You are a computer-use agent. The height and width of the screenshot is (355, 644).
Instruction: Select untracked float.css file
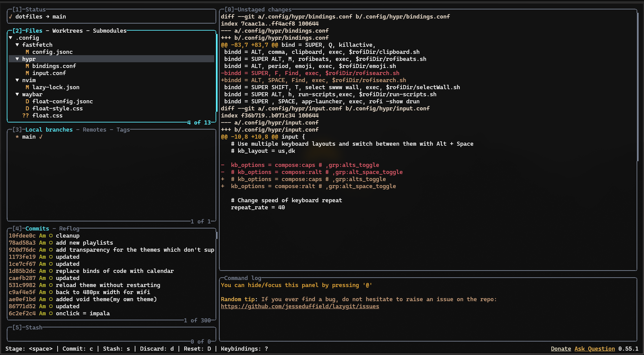[x=47, y=115]
